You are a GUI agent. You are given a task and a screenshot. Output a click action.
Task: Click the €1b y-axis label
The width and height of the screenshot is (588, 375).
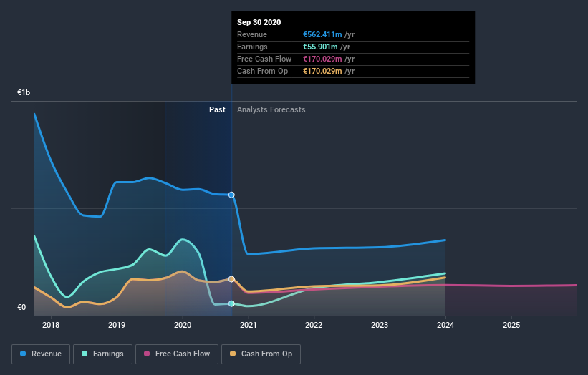click(24, 92)
